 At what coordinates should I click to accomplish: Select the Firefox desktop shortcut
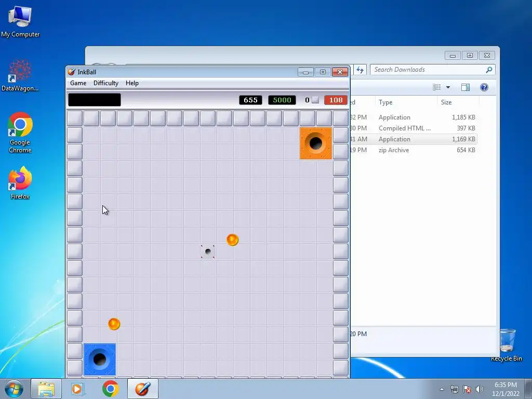tap(20, 183)
